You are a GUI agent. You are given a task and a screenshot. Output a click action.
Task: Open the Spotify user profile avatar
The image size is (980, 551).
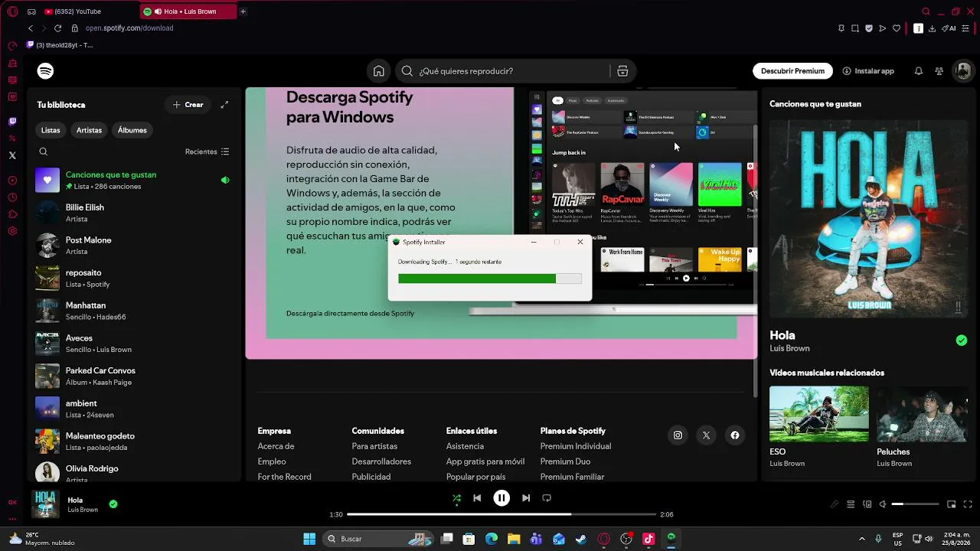pos(963,71)
